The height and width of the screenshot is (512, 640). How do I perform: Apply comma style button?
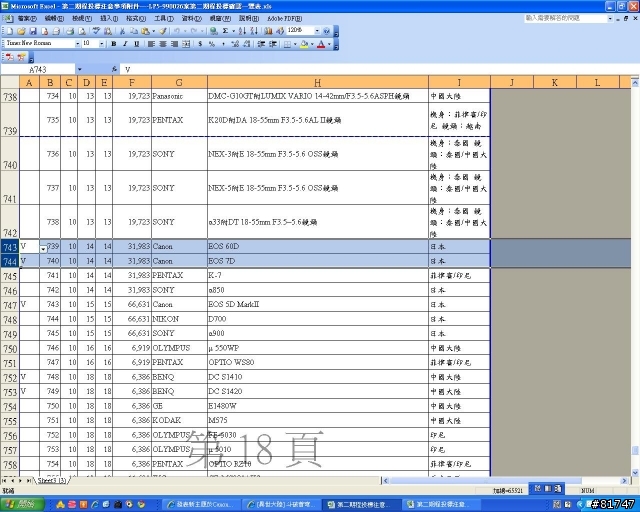coord(223,44)
